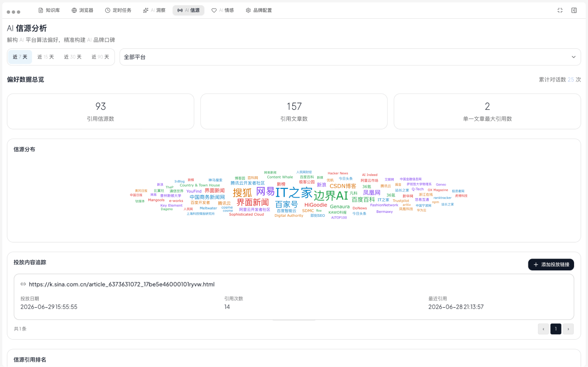Expand the 全部平台 platform dropdown

click(x=350, y=57)
